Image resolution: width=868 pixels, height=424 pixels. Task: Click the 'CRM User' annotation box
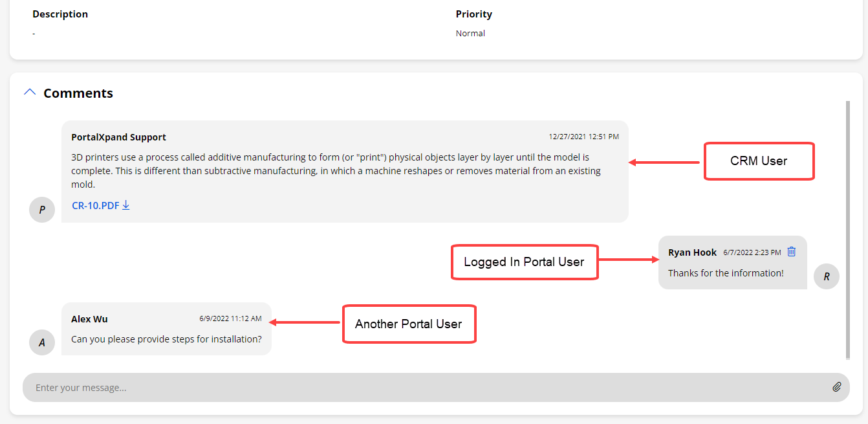(x=758, y=161)
